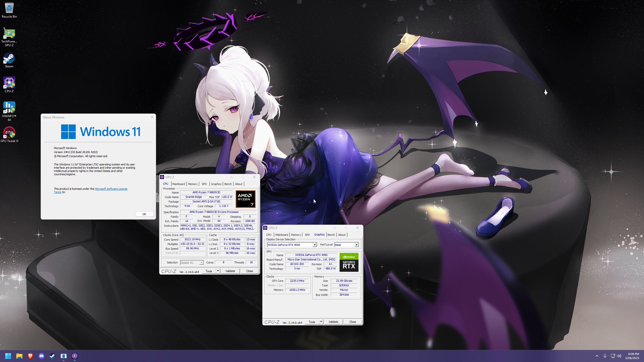The width and height of the screenshot is (644, 362).
Task: Click the CPU-Z title bar icon of CPU window
Action: 162,177
